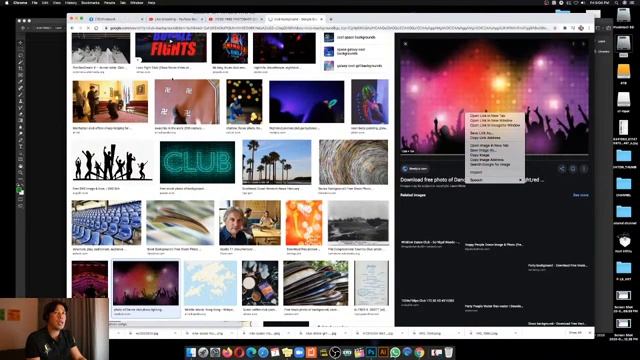The width and height of the screenshot is (640, 360).
Task: Choose 'Save Image As...' in context menu
Action: pos(483,150)
